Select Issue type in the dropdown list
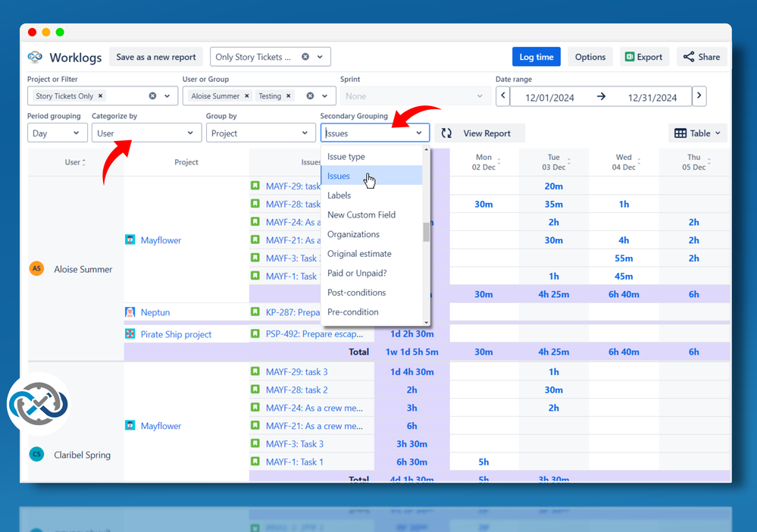This screenshot has height=532, width=757. tap(372, 156)
